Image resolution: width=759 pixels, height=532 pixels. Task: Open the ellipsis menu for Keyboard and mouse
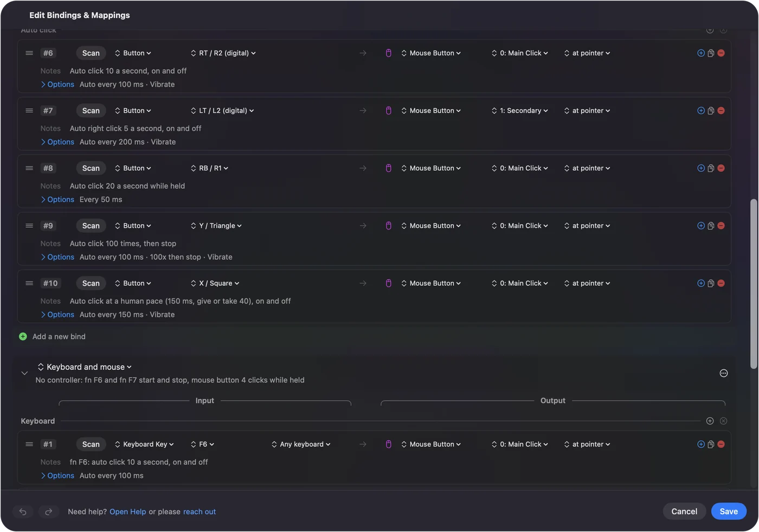click(723, 373)
